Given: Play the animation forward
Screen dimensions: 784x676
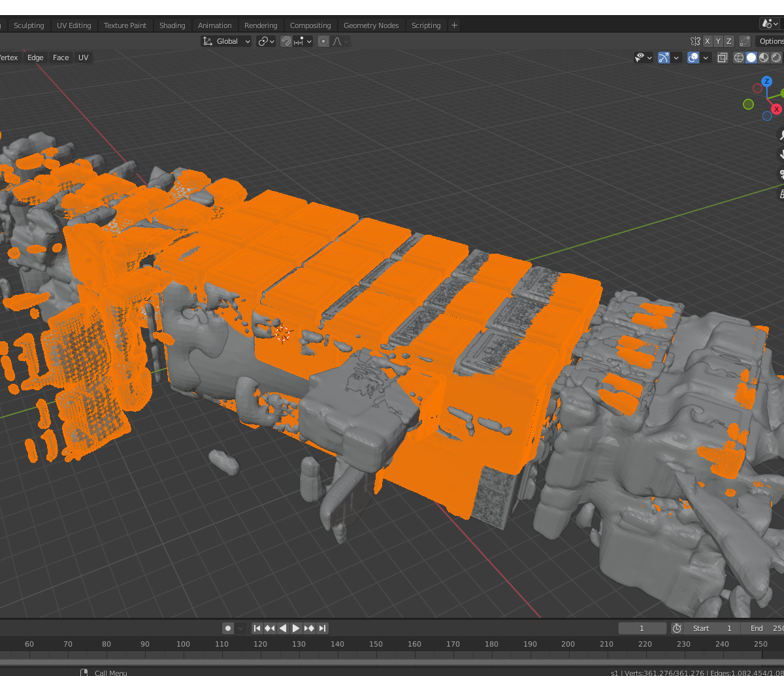Looking at the screenshot, I should (x=296, y=628).
